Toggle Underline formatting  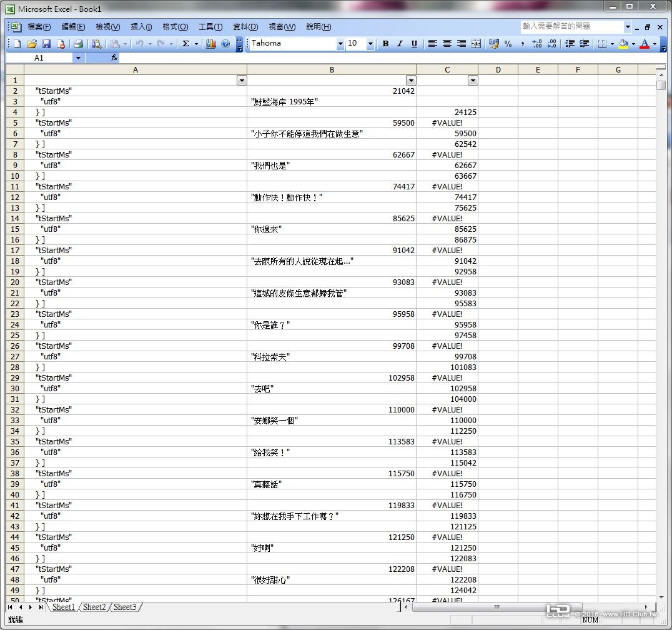click(414, 44)
